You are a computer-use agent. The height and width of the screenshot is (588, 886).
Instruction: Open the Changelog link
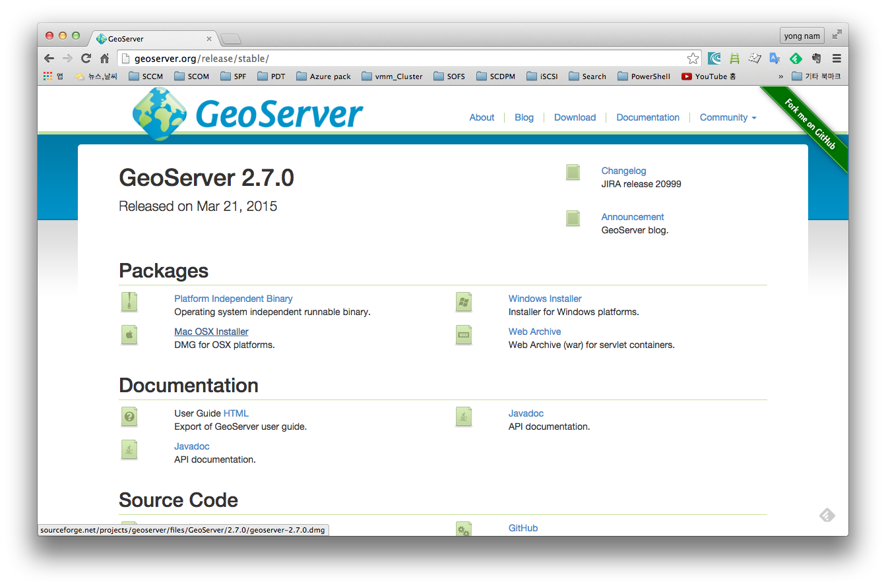point(623,171)
